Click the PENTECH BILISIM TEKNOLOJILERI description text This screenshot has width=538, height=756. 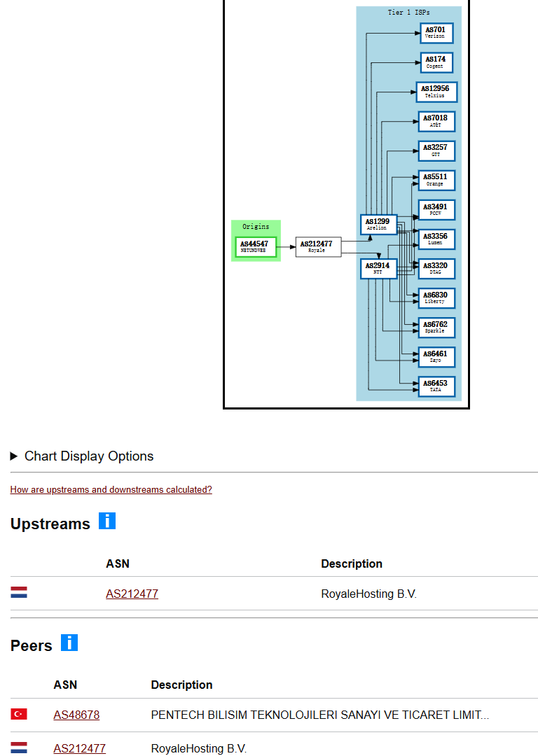coord(320,715)
